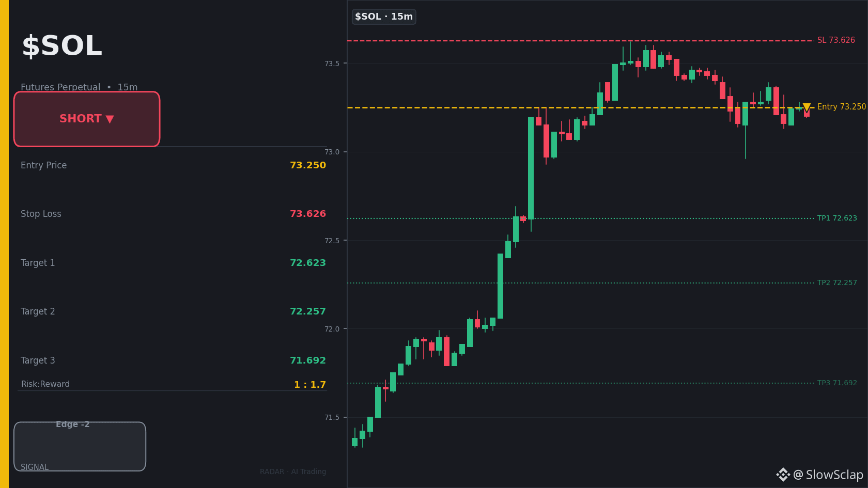Click the SL 73.626 line label

coord(836,40)
